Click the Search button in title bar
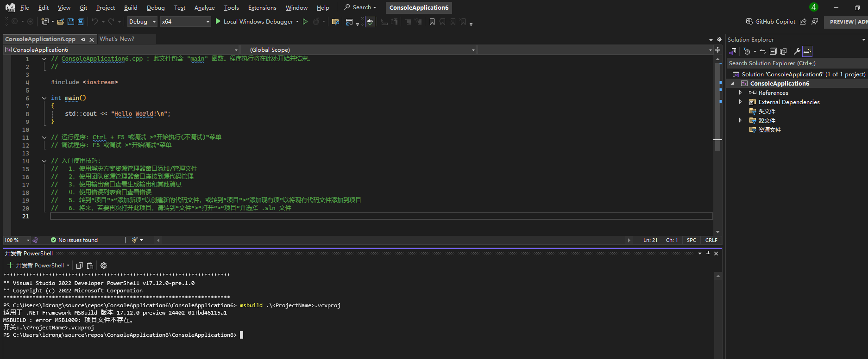This screenshot has width=868, height=359. point(360,7)
